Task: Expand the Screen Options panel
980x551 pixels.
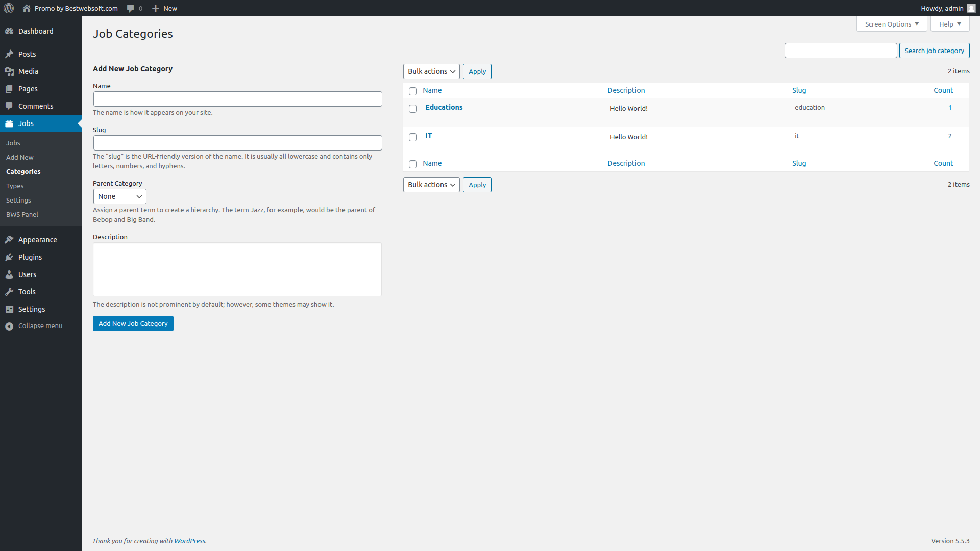Action: tap(891, 24)
